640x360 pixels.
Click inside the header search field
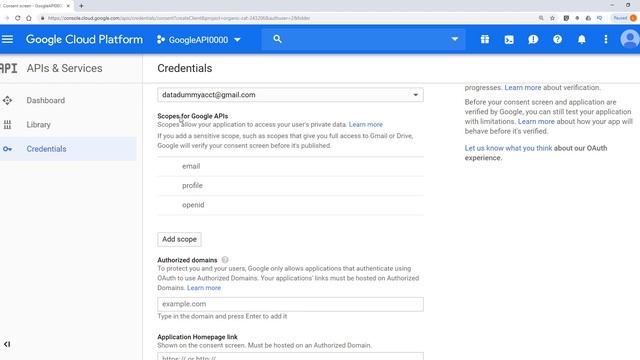pyautogui.click(x=363, y=39)
